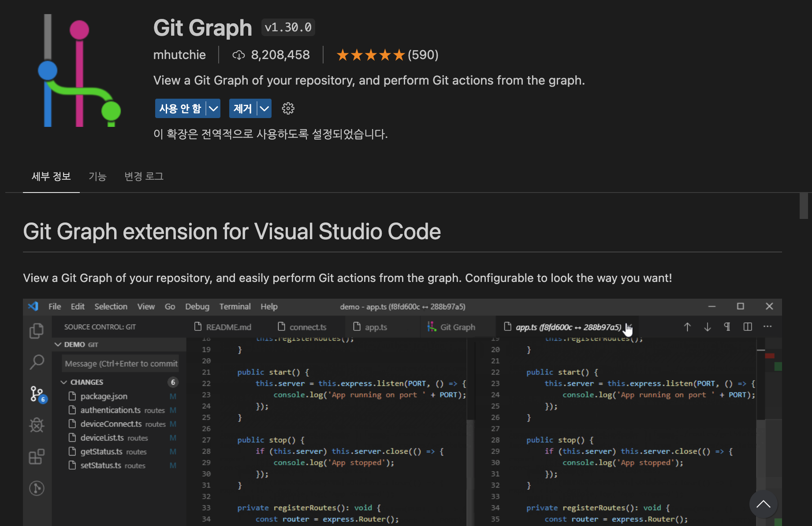Open the File menu in embedded VS Code
Viewport: 812px width, 526px height.
click(55, 306)
